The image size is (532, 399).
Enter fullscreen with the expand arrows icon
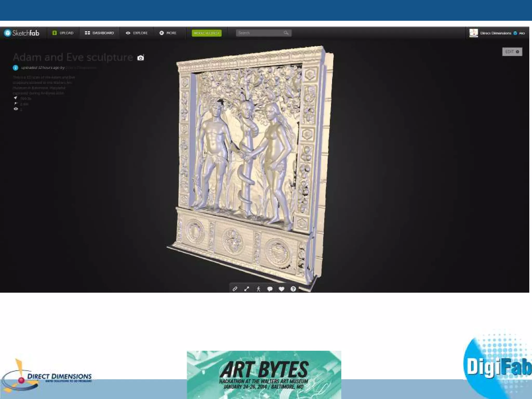pos(247,289)
